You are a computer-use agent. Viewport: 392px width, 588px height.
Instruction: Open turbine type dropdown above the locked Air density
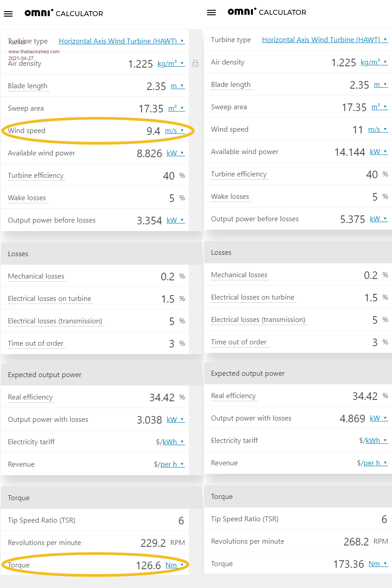[x=121, y=41]
